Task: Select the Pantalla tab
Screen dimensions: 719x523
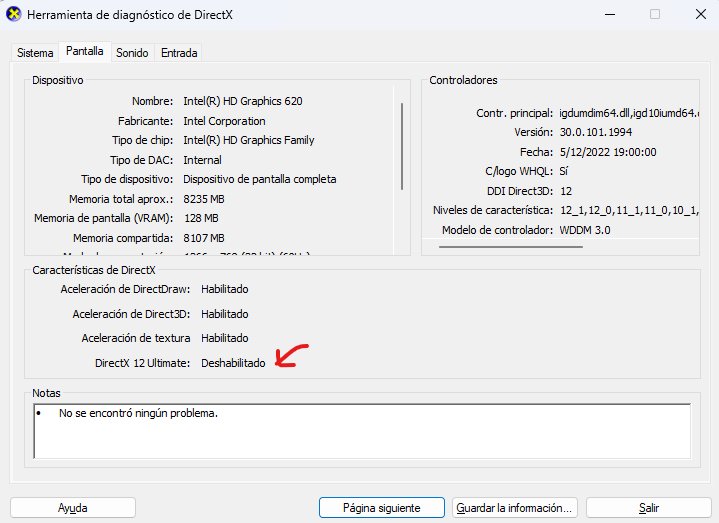Action: tap(85, 51)
